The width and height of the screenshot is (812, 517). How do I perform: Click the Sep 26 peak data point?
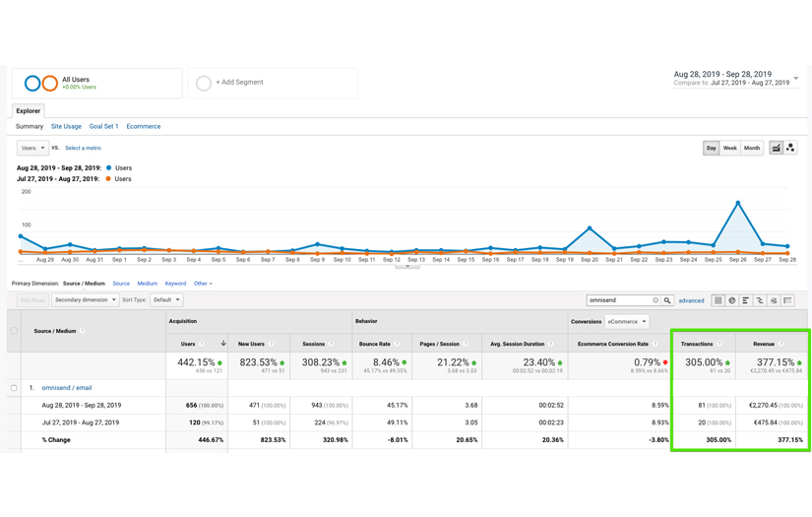738,203
